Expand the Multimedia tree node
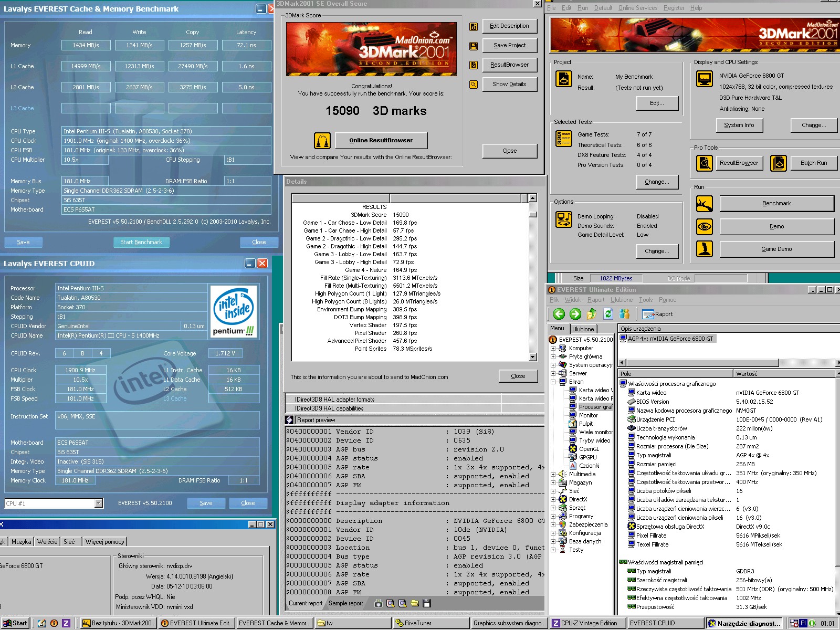The height and width of the screenshot is (630, 840). click(x=553, y=474)
